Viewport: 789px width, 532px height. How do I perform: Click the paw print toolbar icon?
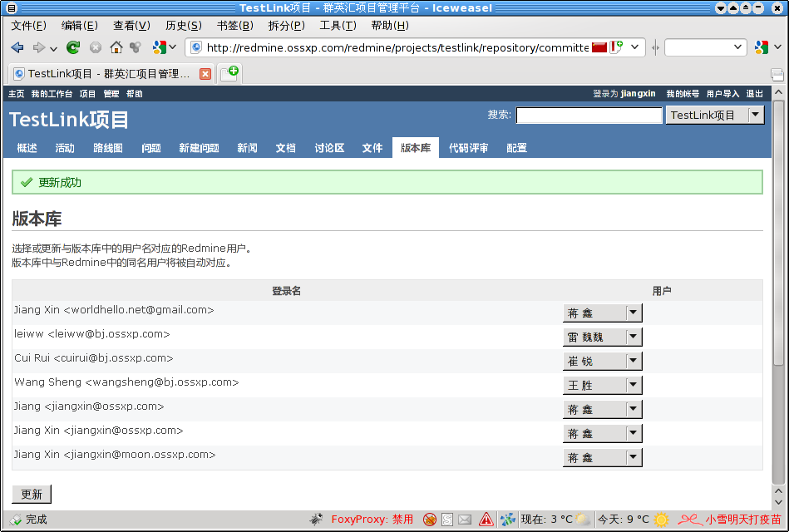(x=135, y=47)
